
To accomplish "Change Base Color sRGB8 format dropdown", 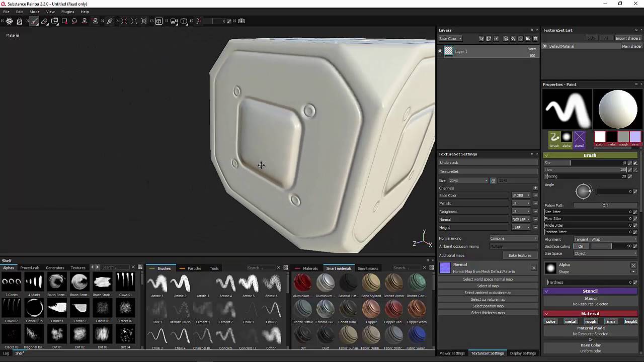I will (521, 195).
